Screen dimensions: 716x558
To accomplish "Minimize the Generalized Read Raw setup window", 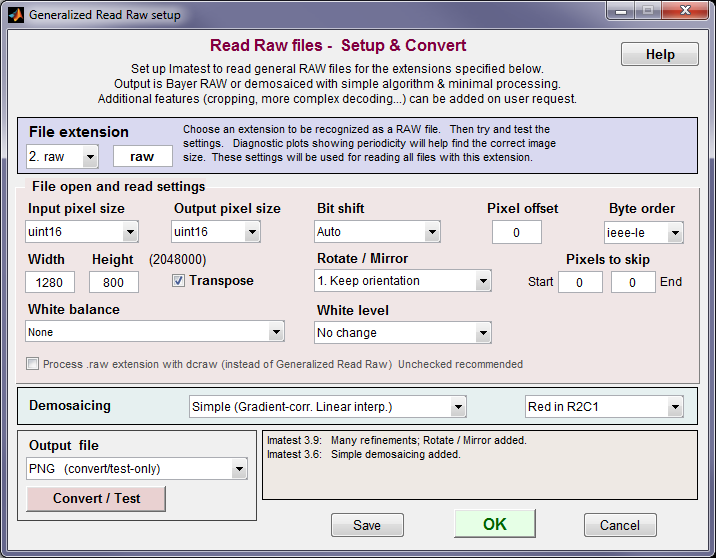I will (621, 11).
